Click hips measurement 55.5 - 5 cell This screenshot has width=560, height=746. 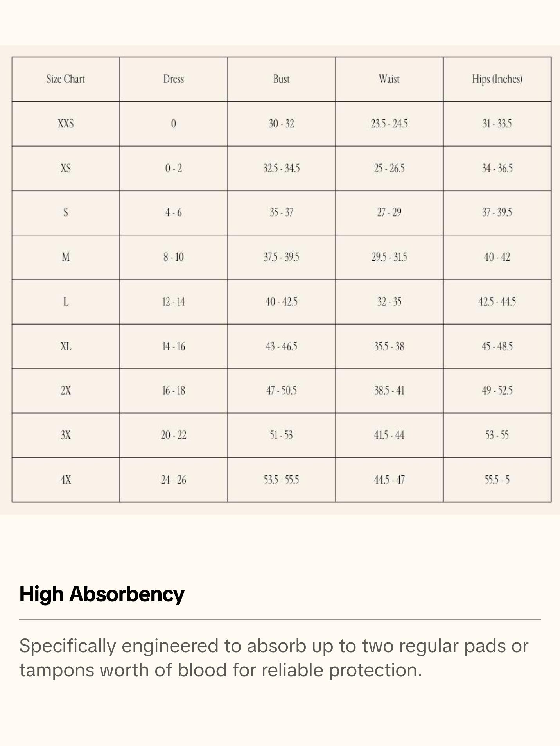[x=497, y=480]
